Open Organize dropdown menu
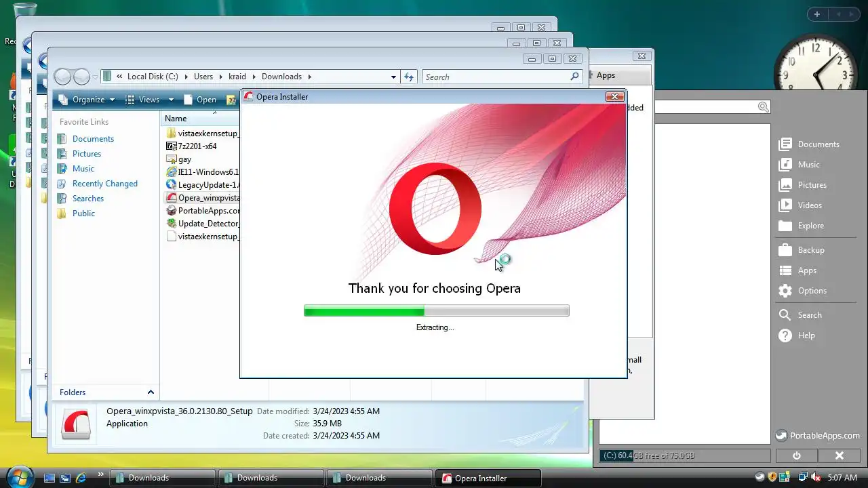 (x=87, y=100)
